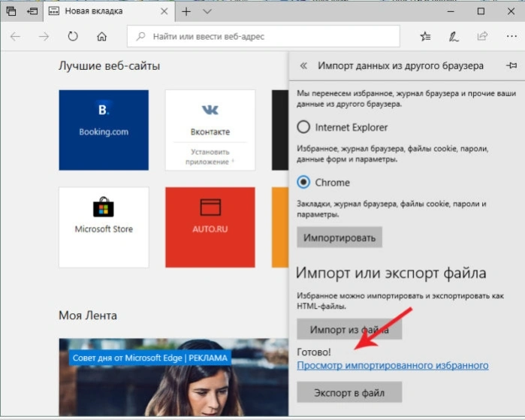Screen dimensions: 525x420
Task: Click the web address search field
Action: point(263,36)
